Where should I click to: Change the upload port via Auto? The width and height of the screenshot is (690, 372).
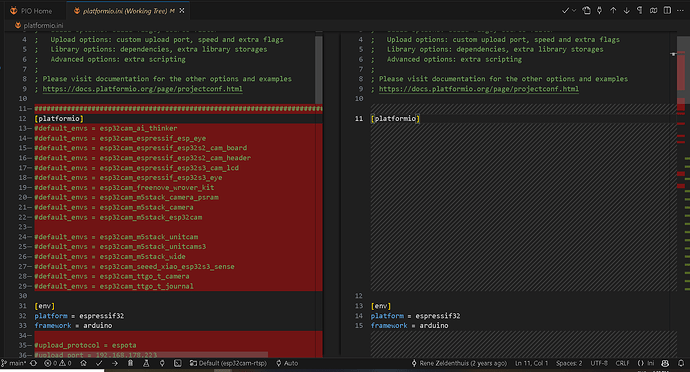(287, 363)
